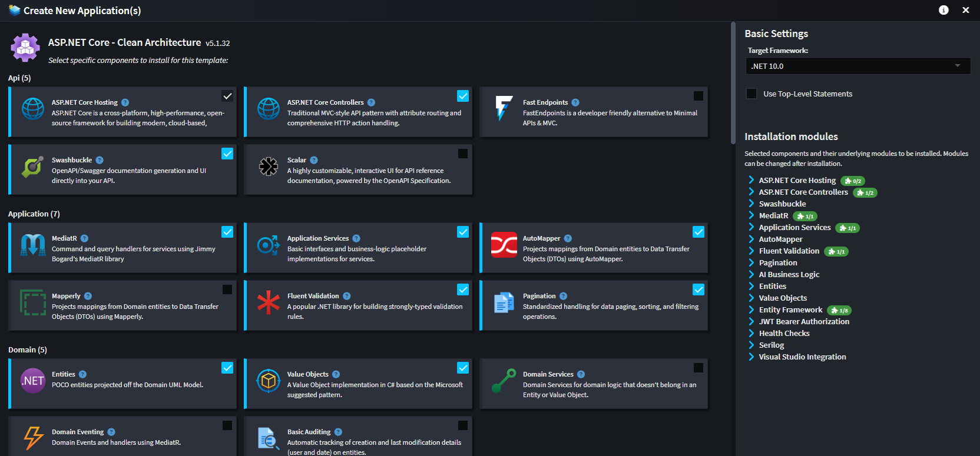Open help for Basic Auditing
The height and width of the screenshot is (456, 980).
(x=338, y=432)
